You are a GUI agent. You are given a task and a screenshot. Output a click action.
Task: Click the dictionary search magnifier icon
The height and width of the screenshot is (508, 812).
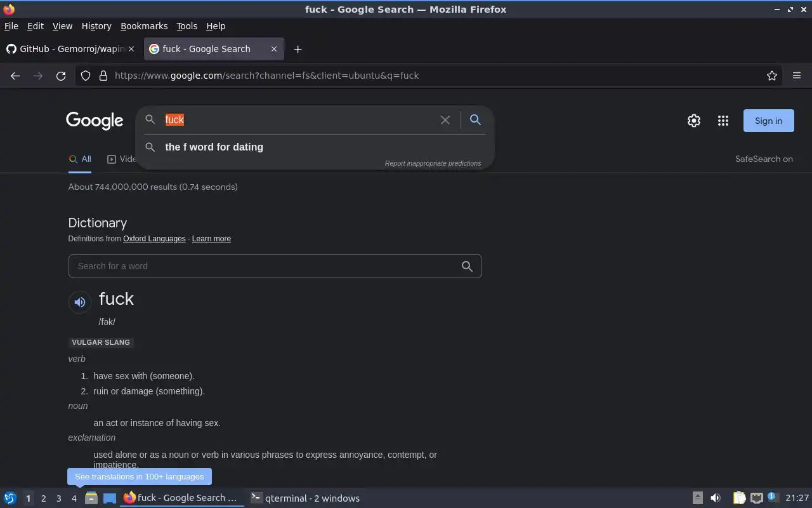pos(467,266)
